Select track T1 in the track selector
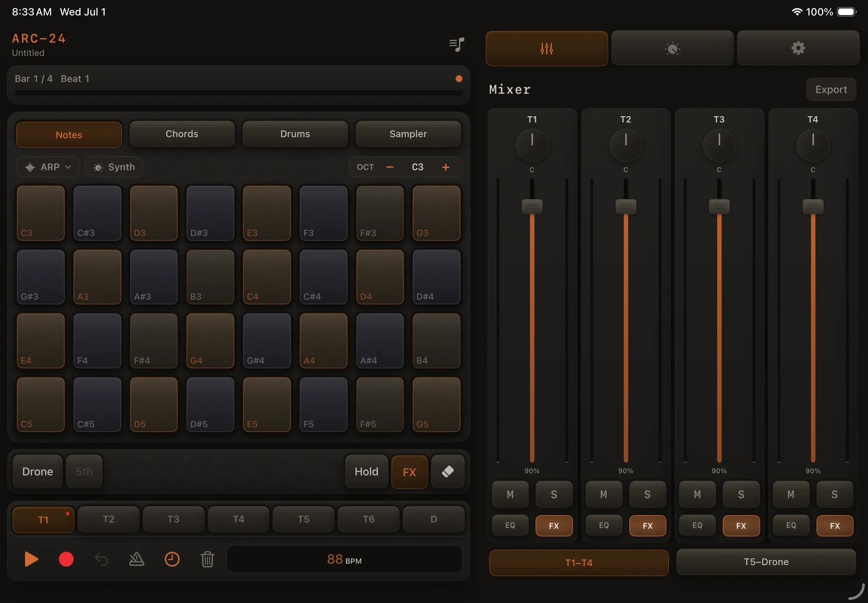 pyautogui.click(x=43, y=520)
